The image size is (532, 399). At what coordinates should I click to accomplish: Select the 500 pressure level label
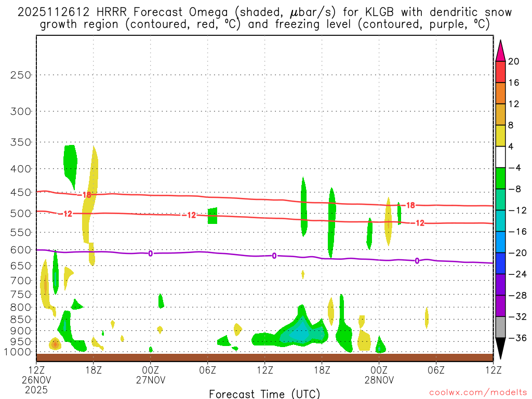(x=21, y=214)
